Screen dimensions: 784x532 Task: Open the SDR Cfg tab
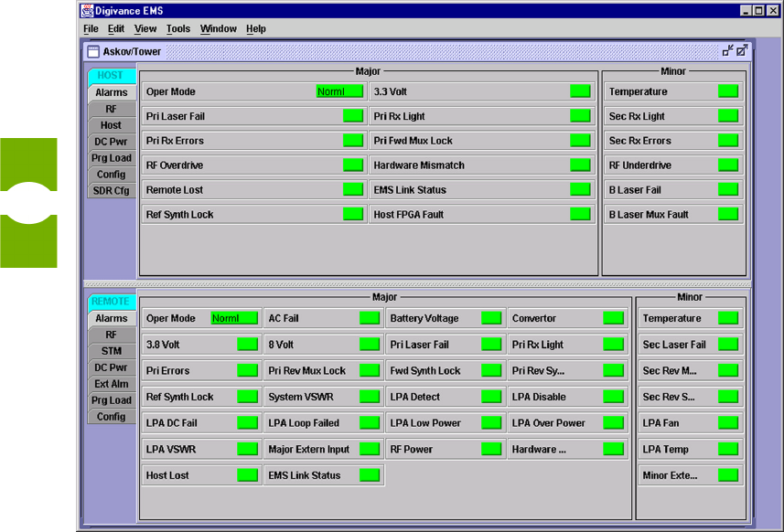[x=112, y=191]
